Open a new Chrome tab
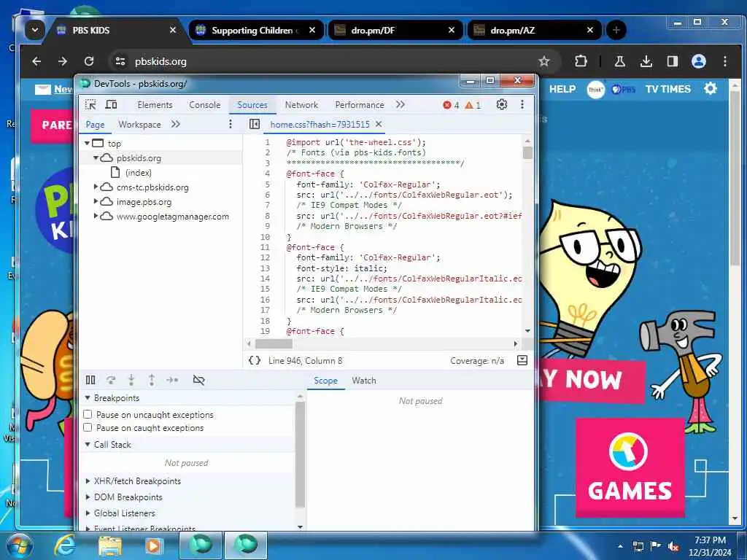This screenshot has width=747, height=560. pos(616,30)
